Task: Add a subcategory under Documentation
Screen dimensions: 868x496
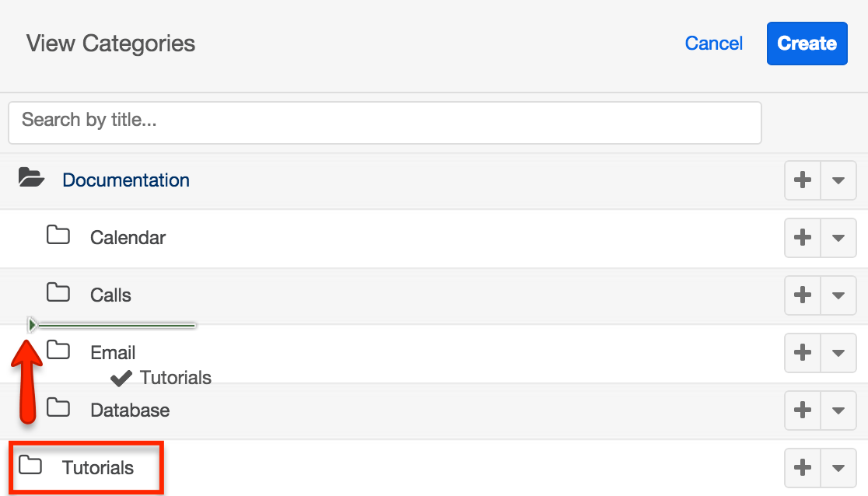Action: coord(802,180)
